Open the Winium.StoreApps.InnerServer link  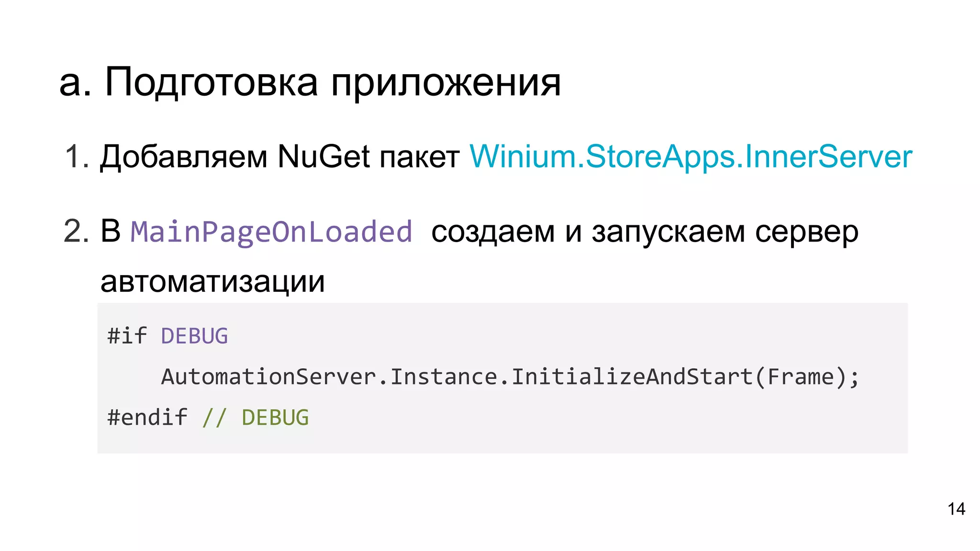tap(690, 157)
